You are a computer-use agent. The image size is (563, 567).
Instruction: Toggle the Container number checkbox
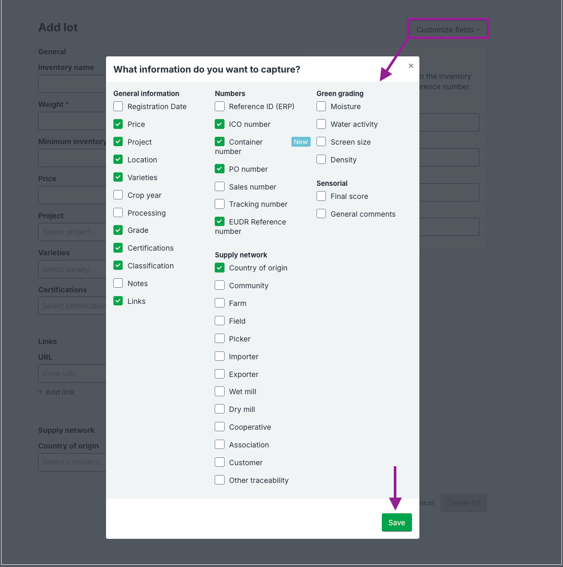(x=219, y=142)
